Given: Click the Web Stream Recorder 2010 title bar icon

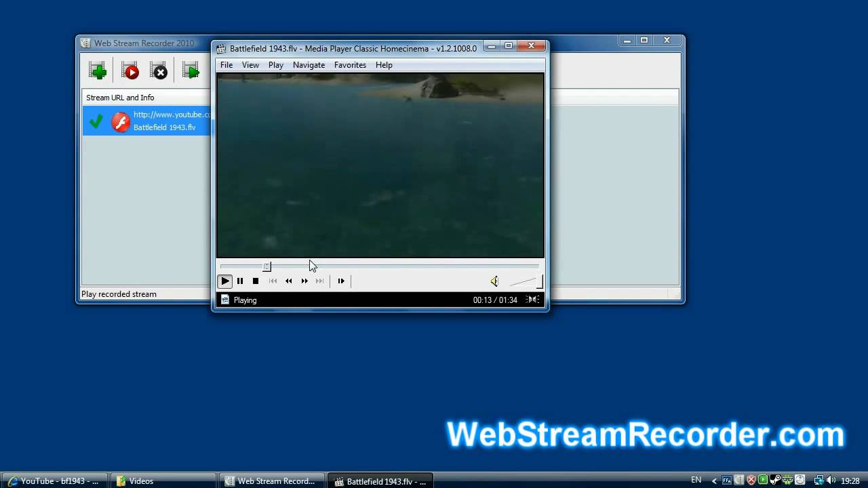Looking at the screenshot, I should (x=85, y=43).
